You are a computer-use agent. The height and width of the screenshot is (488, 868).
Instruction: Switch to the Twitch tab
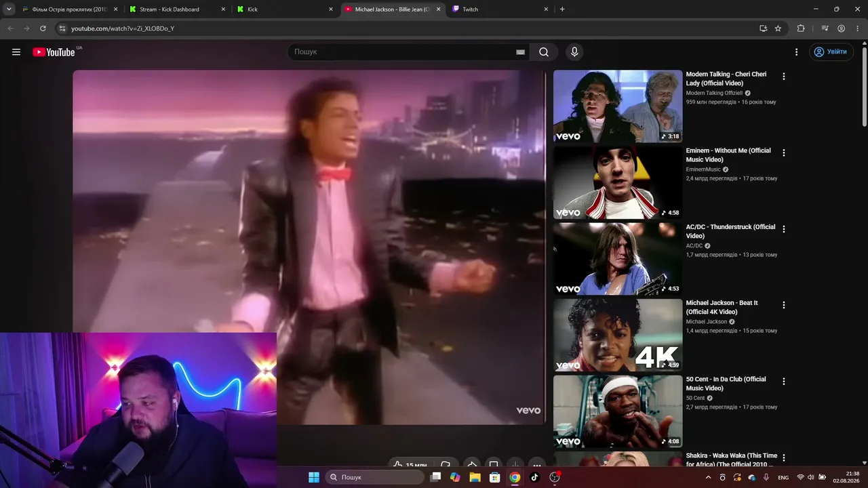coord(500,9)
